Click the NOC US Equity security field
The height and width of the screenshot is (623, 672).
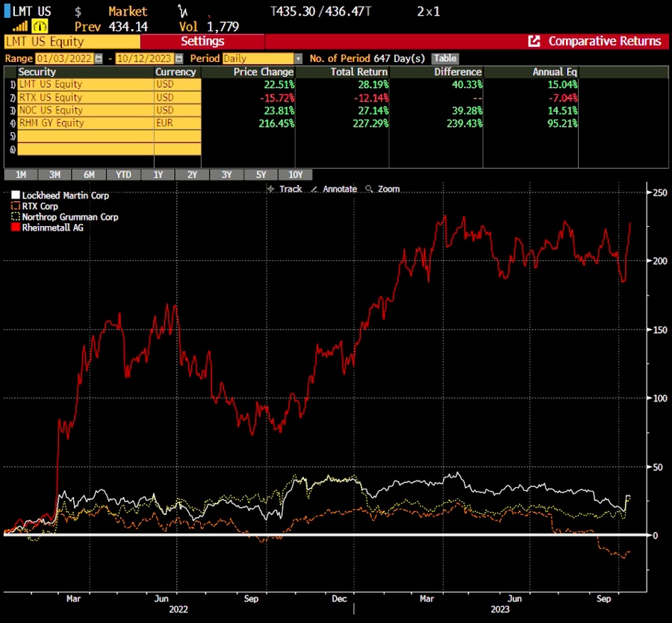[85, 110]
